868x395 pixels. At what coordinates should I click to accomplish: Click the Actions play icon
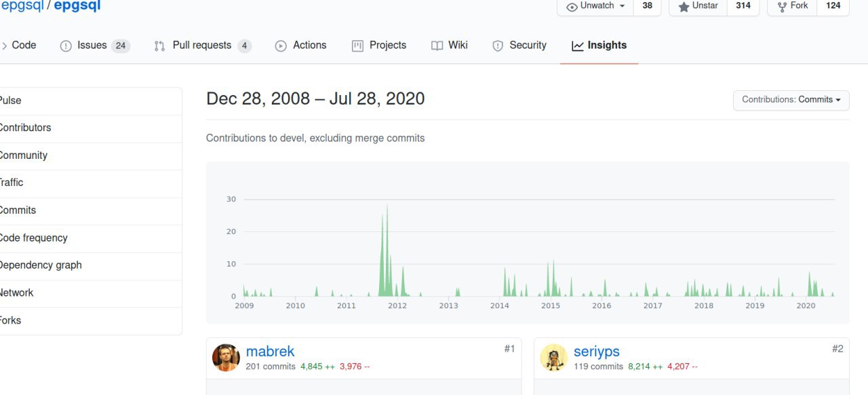click(281, 46)
